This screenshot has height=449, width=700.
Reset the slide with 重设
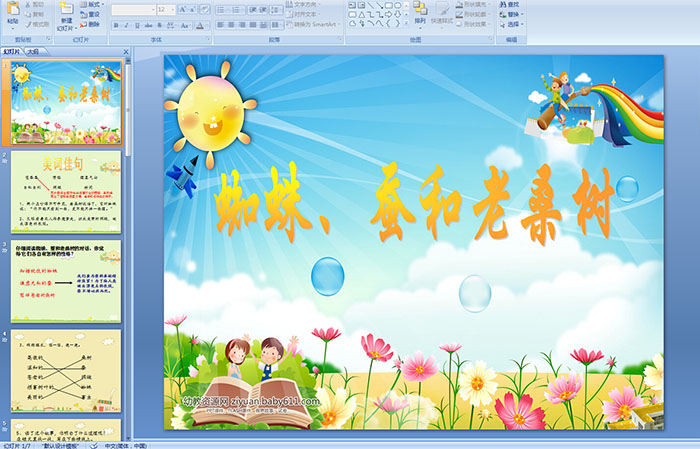[91, 15]
